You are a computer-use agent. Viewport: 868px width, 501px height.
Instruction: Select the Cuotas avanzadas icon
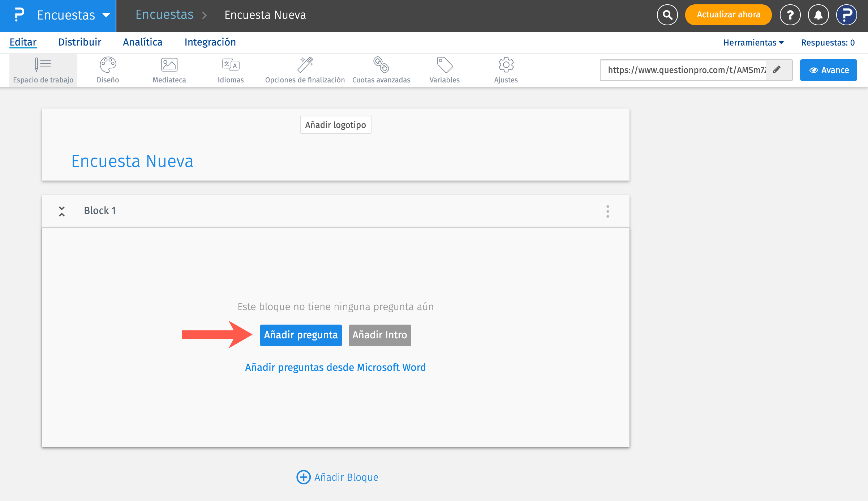point(381,65)
